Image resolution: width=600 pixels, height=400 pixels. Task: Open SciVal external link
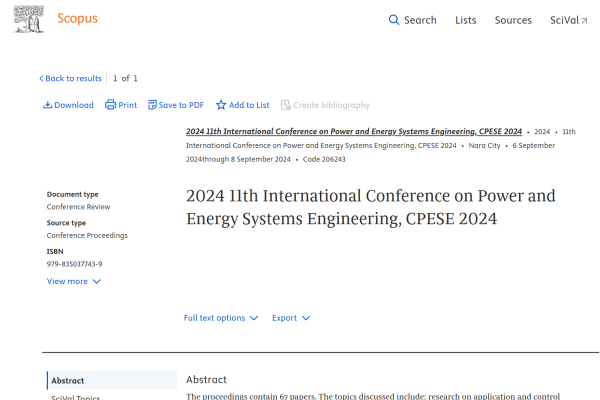coord(569,20)
